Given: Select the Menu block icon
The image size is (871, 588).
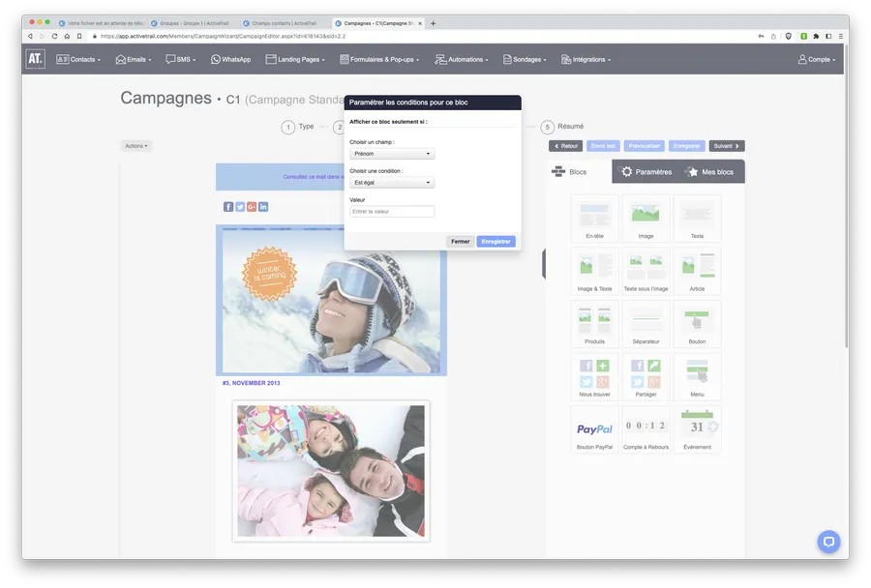Looking at the screenshot, I should coord(697,377).
